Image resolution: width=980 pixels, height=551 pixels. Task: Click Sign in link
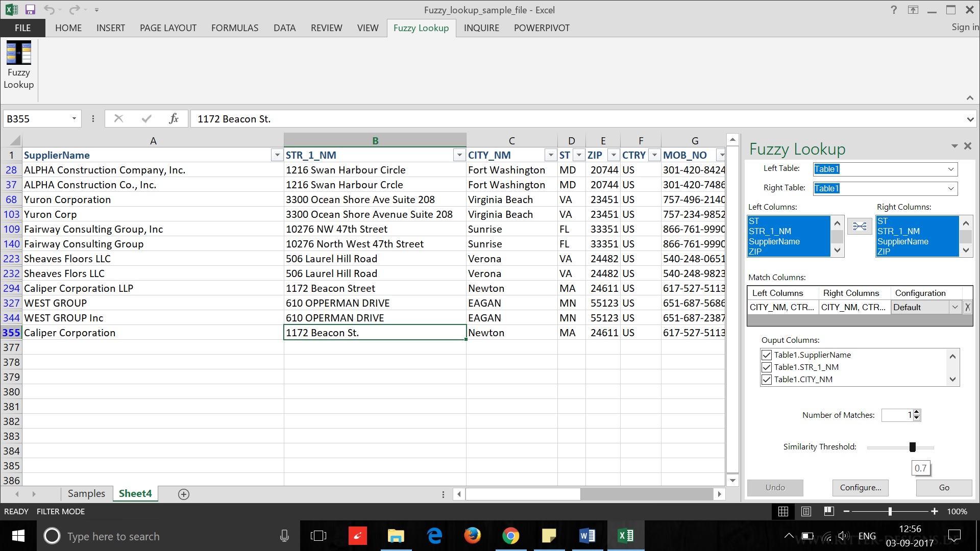[x=965, y=27]
